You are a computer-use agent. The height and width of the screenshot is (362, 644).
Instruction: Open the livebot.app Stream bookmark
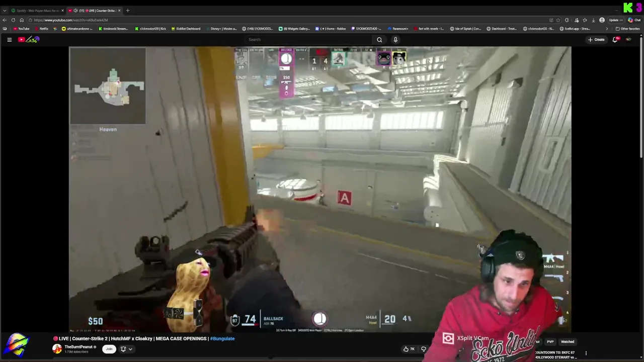point(575,29)
